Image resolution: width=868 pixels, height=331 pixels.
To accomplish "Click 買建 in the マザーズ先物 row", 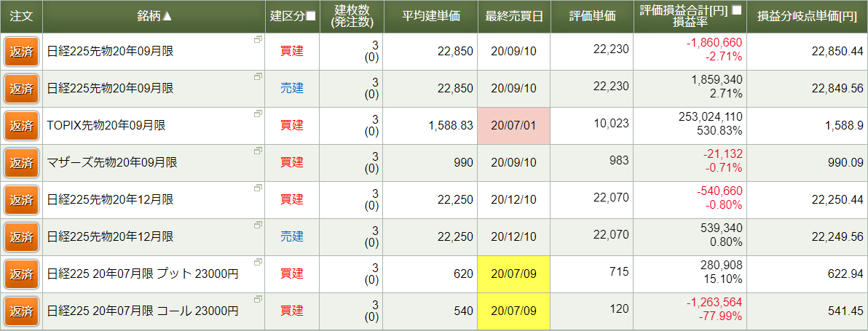I will click(x=292, y=162).
